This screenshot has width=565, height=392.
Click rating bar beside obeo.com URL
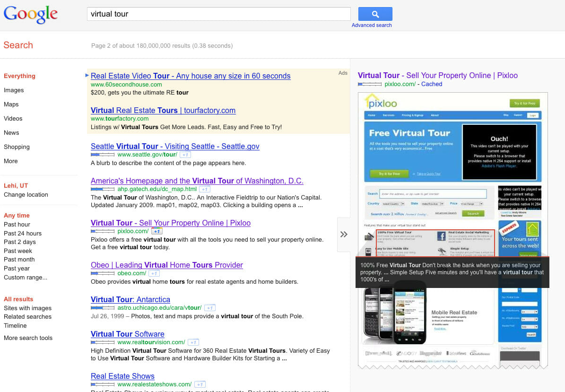[103, 273]
